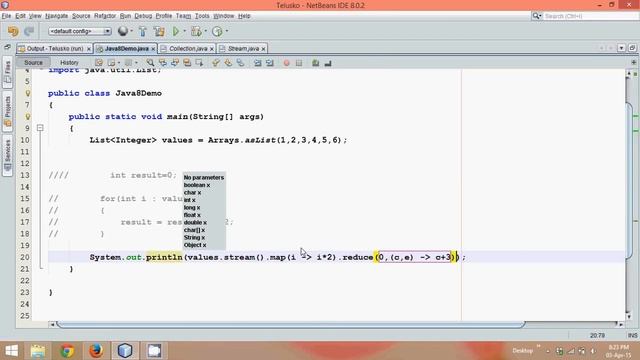Switch to Output - Telusko (run) tab
Image resolution: width=640 pixels, height=360 pixels.
click(55, 49)
